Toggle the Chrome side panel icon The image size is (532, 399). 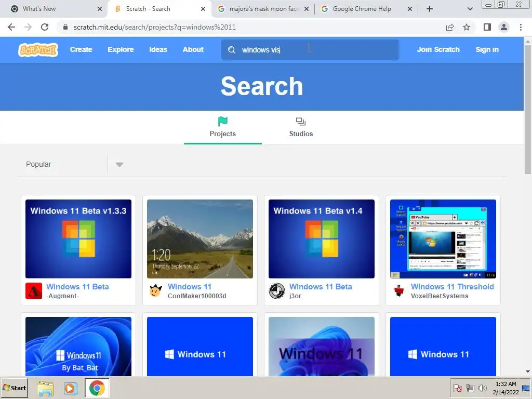(x=487, y=27)
